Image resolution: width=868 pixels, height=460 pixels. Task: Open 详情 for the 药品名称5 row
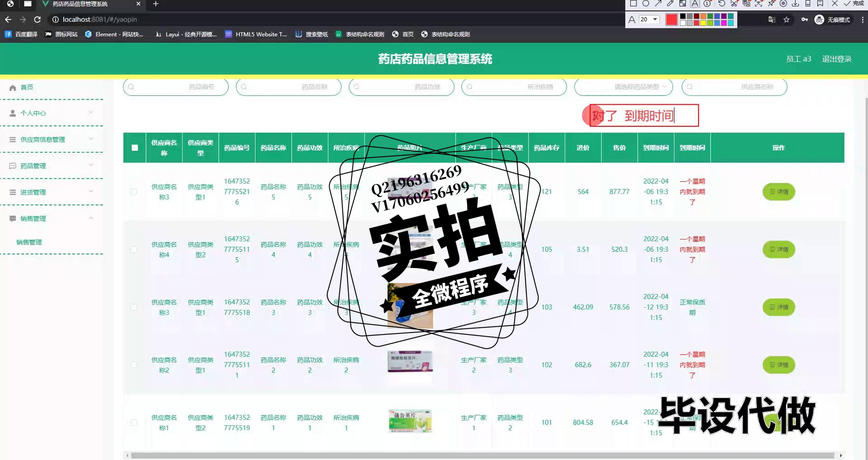pos(778,192)
